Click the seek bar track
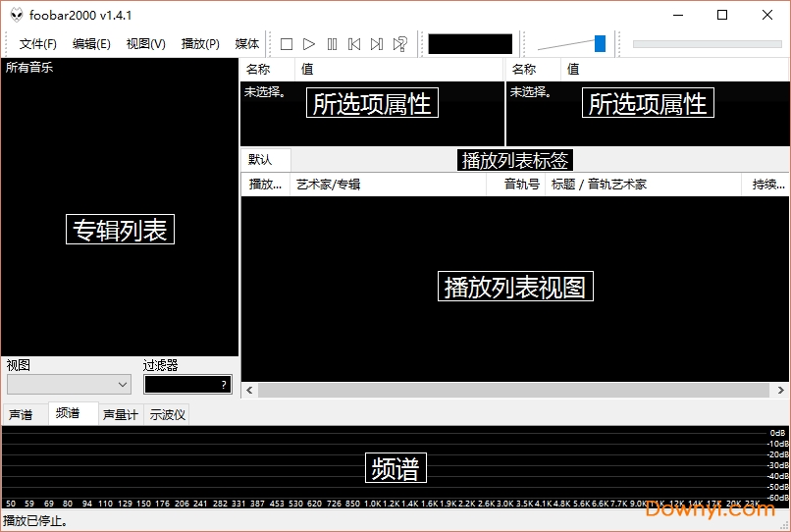Viewport: 791px width, 532px height. tap(708, 44)
